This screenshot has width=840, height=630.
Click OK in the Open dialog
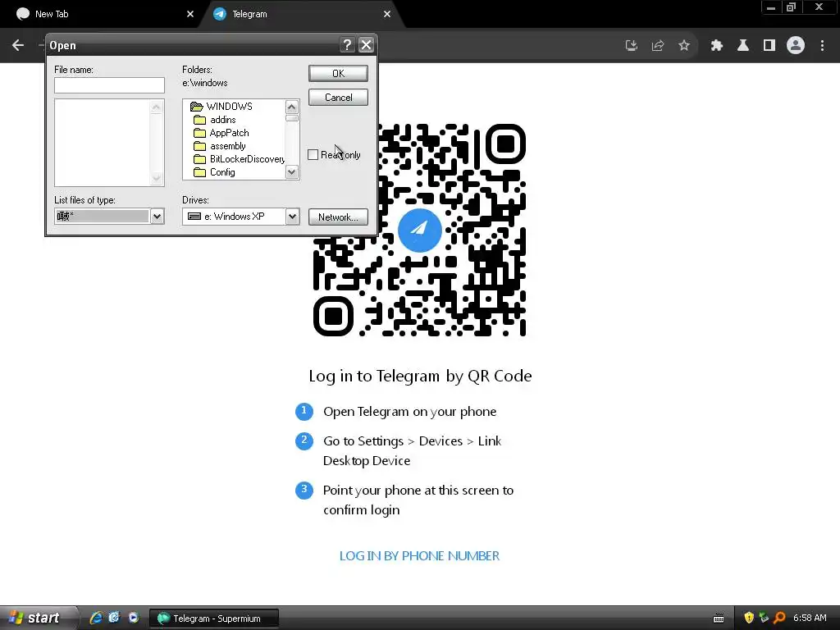tap(338, 73)
